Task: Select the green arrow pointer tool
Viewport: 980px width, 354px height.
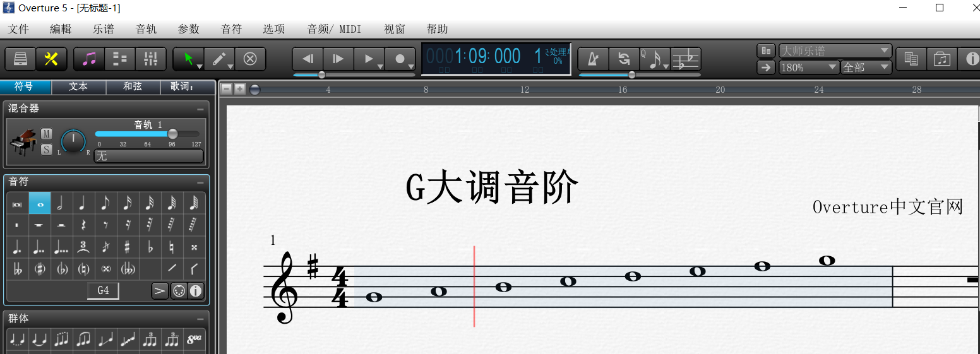Action: pos(188,59)
